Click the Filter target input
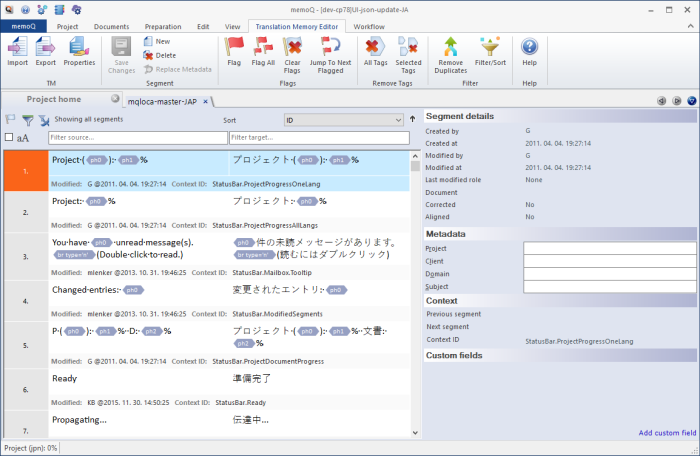Screen dimensions: 700x456 [319, 138]
